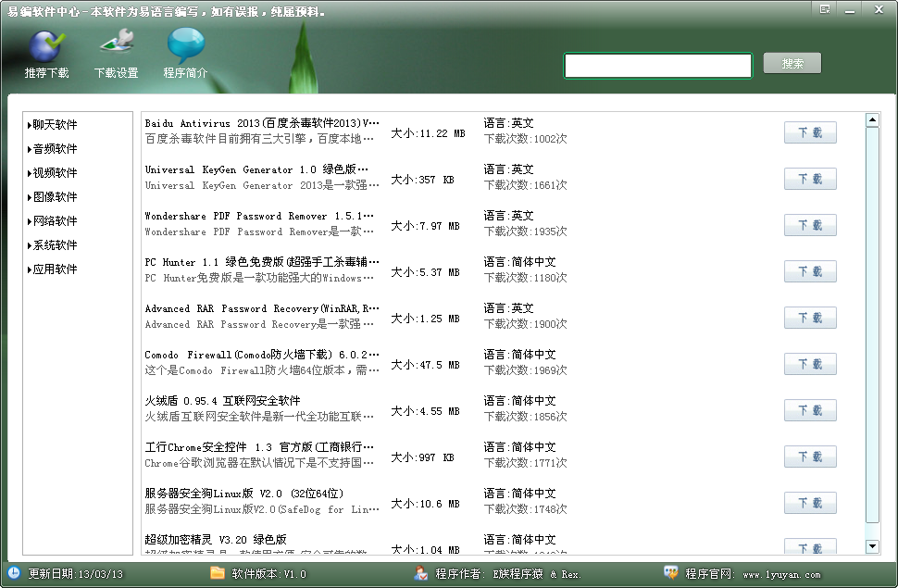
Task: Expand the 网络软件 category
Action: pos(52,220)
